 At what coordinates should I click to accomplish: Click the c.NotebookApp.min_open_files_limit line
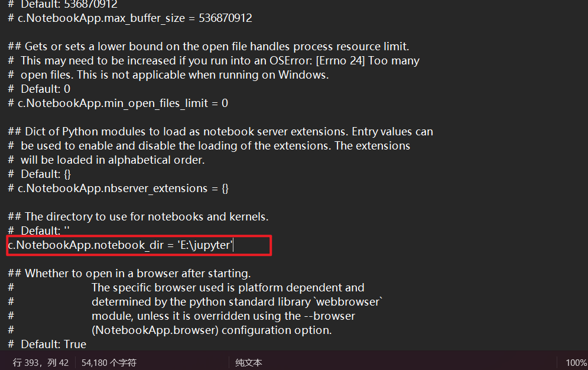point(118,103)
